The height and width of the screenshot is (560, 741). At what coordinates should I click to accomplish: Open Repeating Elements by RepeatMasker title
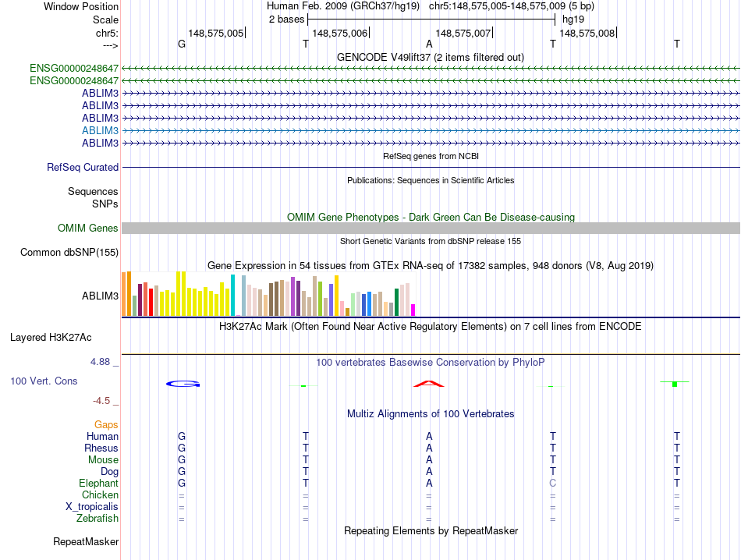coord(431,530)
